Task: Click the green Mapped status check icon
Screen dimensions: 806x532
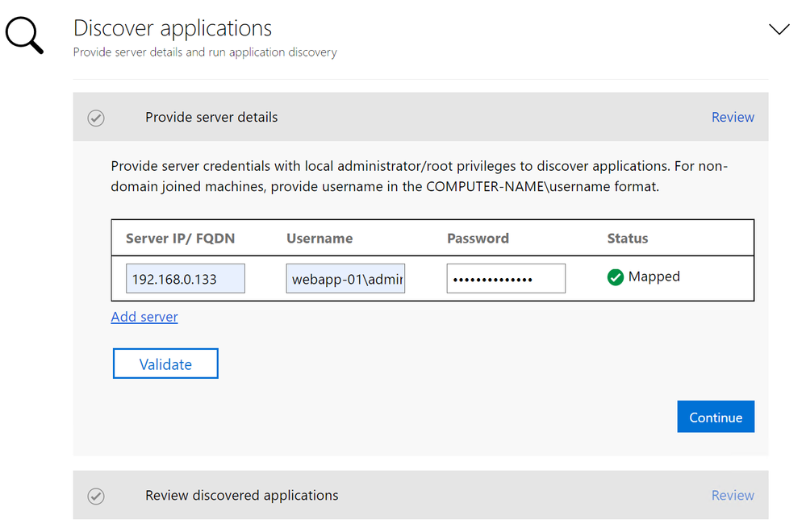Action: click(x=616, y=277)
